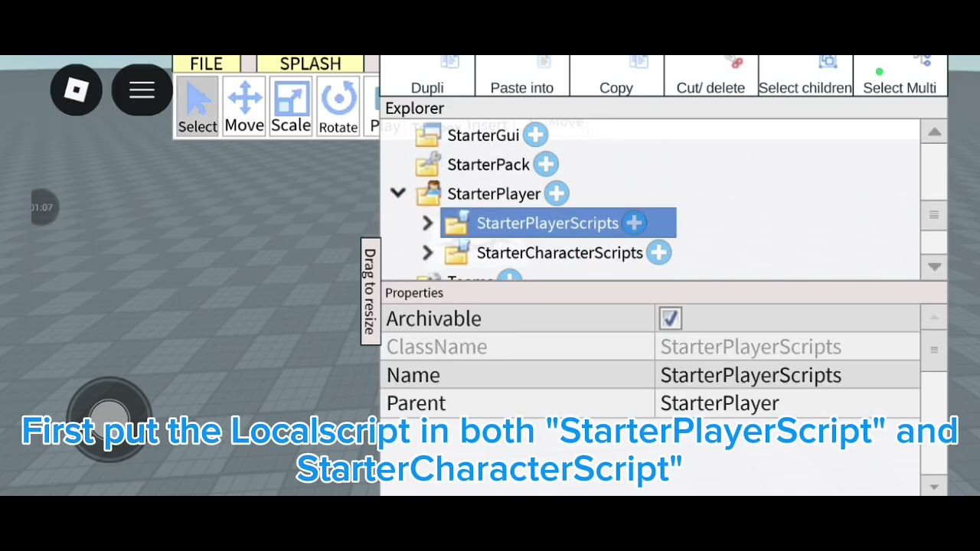Add an object into StarterGui with its plus
The image size is (980, 551).
tap(535, 135)
